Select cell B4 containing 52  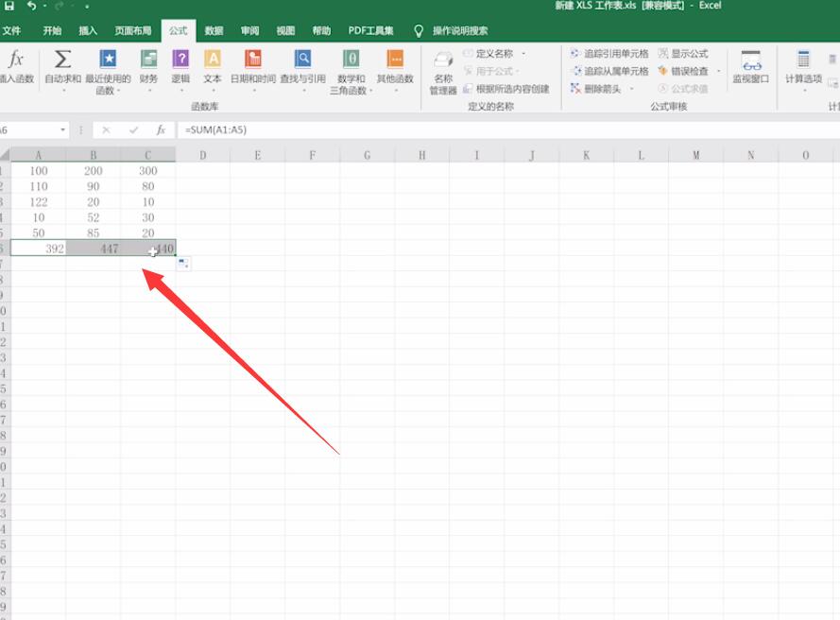94,217
